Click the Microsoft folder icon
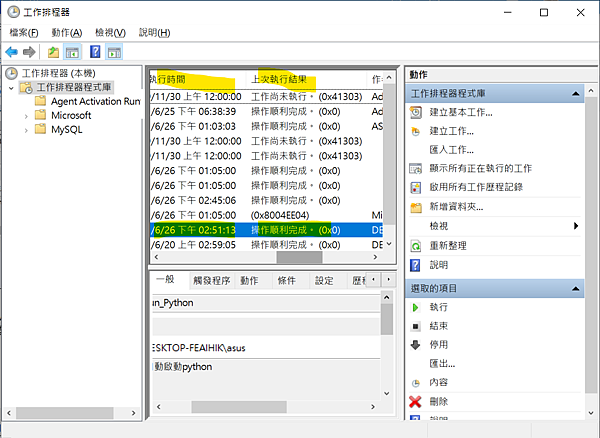The height and width of the screenshot is (438, 600). (x=40, y=115)
